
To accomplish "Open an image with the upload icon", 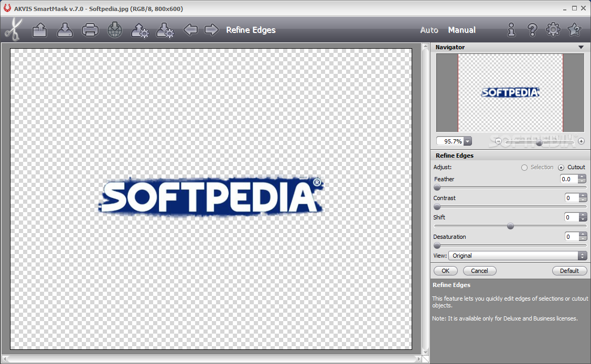I will click(39, 30).
